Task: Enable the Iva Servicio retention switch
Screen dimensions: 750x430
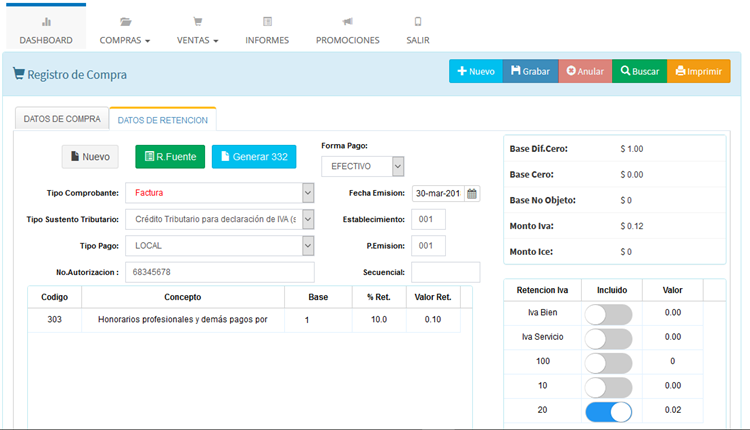Action: pos(608,337)
